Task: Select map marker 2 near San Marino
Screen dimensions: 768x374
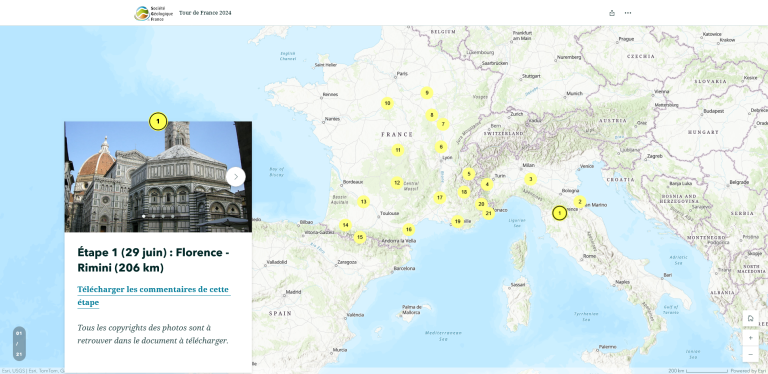Action: 579,202
